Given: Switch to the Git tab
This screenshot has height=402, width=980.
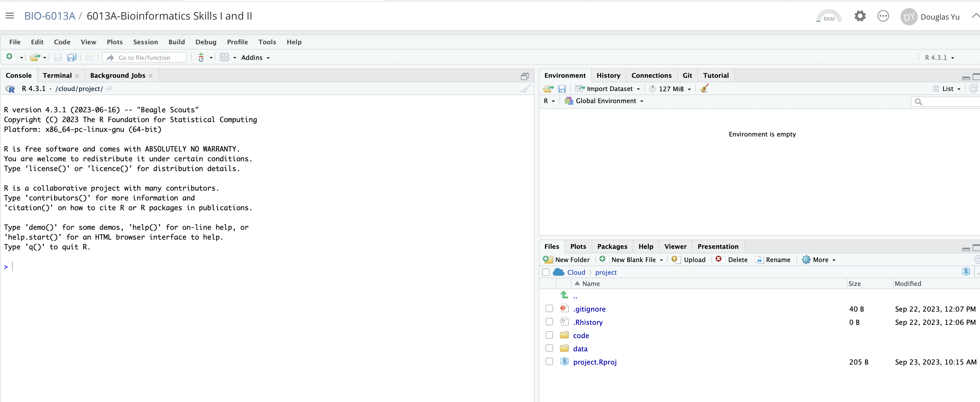Looking at the screenshot, I should click(687, 75).
